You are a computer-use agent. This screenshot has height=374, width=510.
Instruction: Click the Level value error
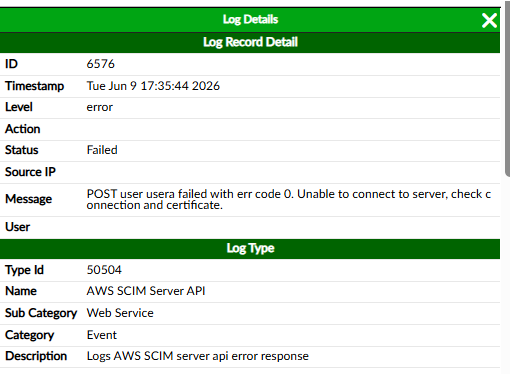pyautogui.click(x=100, y=107)
